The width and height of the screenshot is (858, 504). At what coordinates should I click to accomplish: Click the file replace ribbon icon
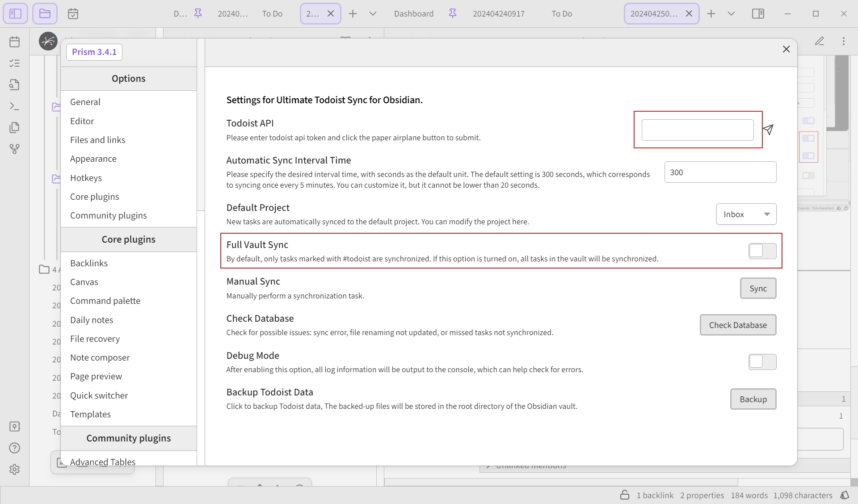tap(15, 84)
